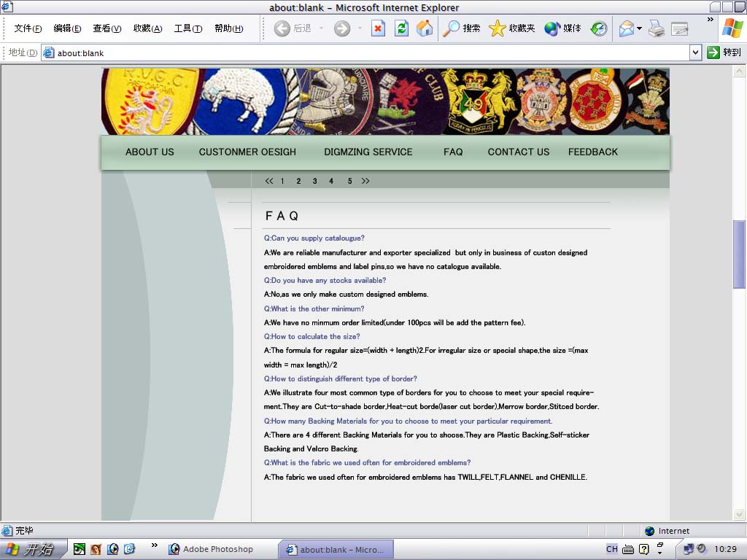Open Forward button history dropdown
This screenshot has height=560, width=747.
(360, 28)
